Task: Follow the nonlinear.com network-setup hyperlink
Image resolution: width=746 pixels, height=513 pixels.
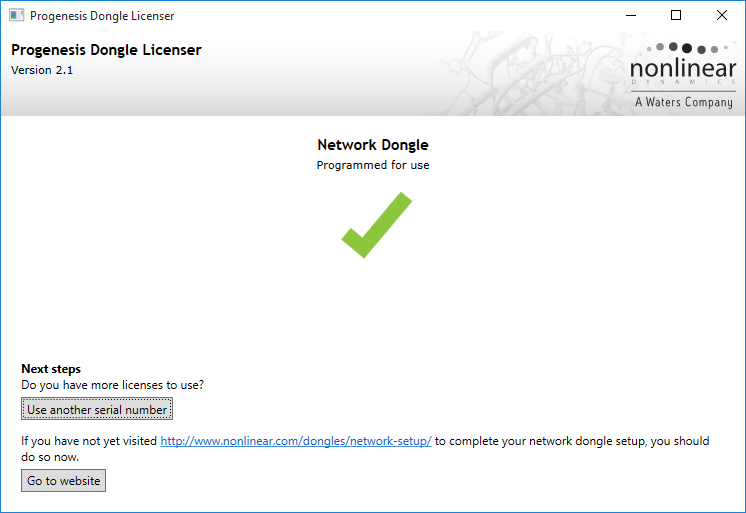Action: (295, 441)
